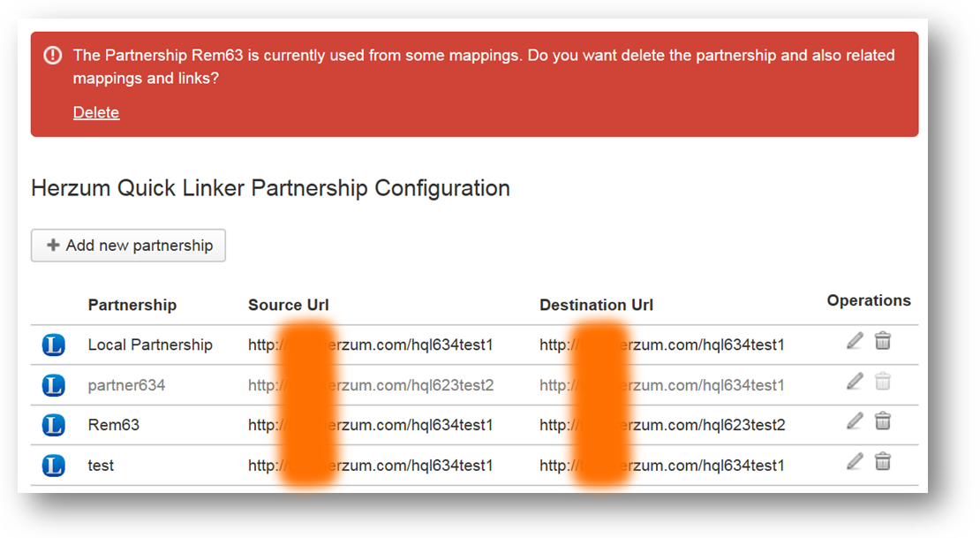
Task: Click the blue L icon beside test
Action: (54, 466)
